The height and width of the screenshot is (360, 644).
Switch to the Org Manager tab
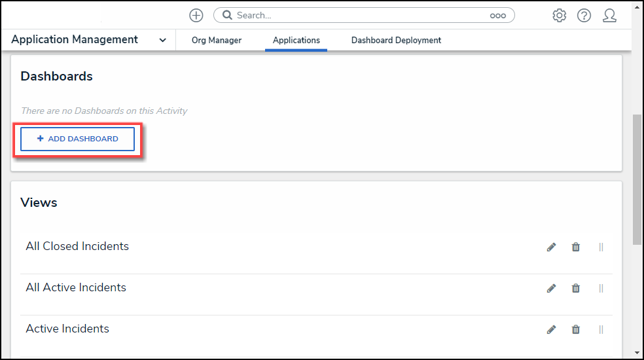[x=217, y=41]
